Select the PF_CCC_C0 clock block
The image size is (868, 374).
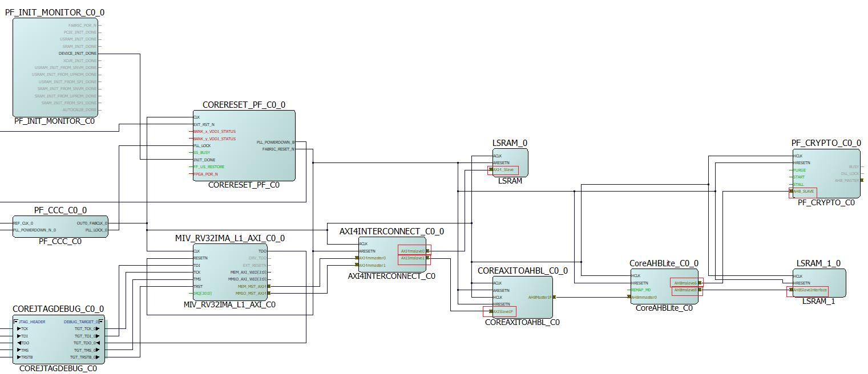60,226
